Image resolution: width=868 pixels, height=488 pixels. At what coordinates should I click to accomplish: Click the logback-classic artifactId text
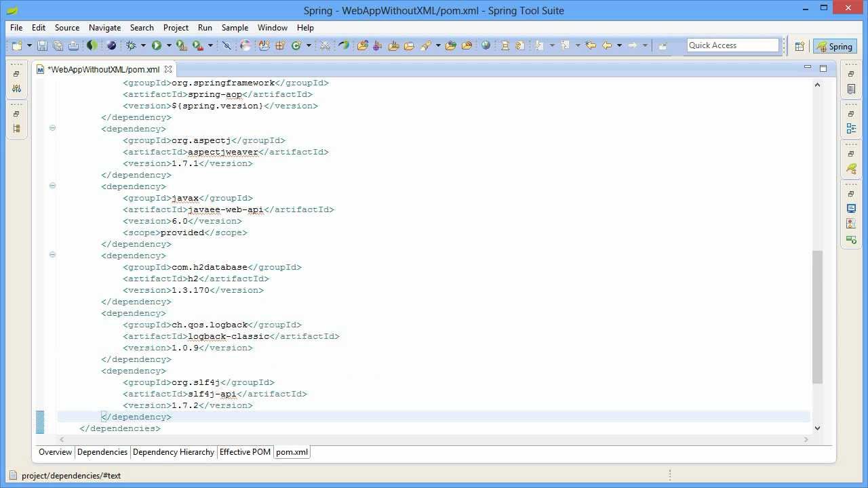pyautogui.click(x=229, y=336)
